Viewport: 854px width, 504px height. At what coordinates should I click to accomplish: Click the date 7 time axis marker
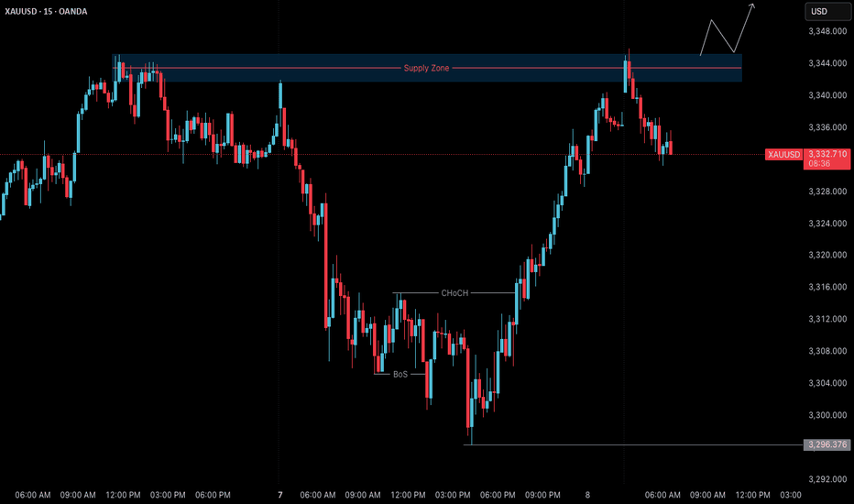[280, 495]
